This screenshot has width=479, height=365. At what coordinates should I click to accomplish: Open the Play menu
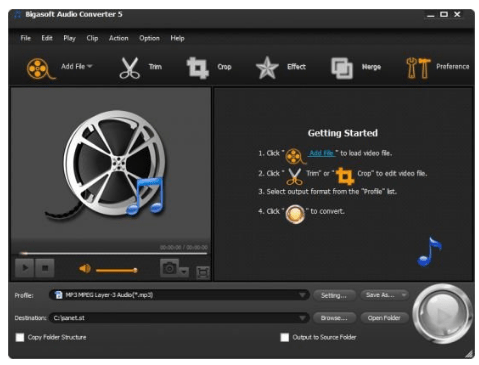tap(69, 38)
